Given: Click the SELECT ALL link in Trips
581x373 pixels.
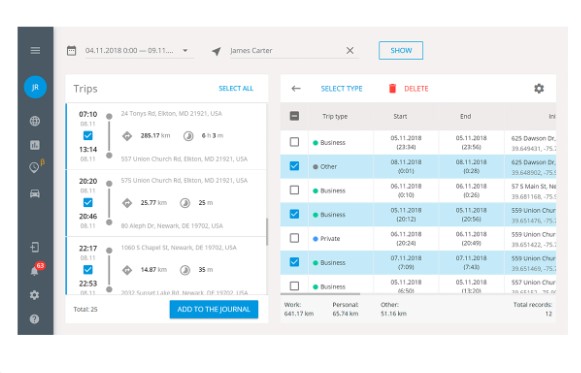Looking at the screenshot, I should [236, 89].
